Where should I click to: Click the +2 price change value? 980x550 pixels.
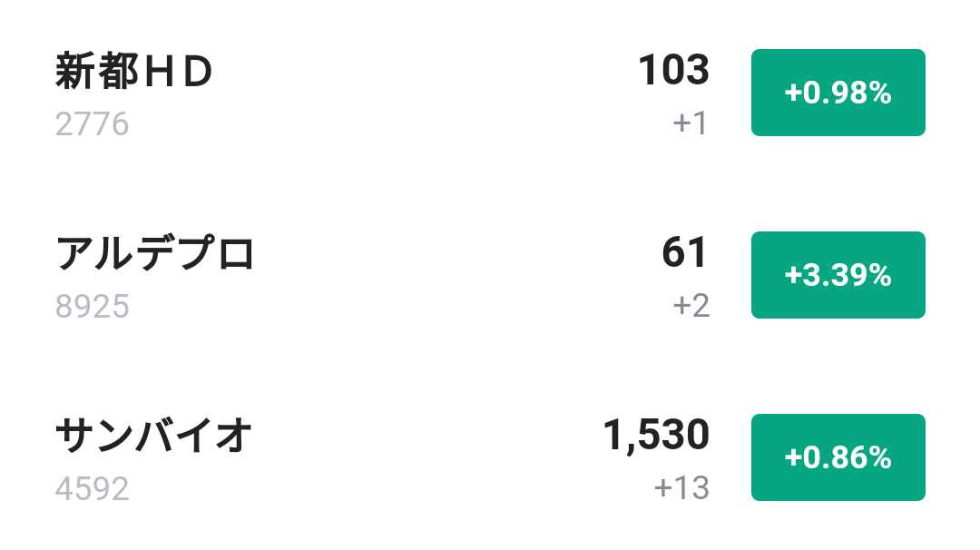691,307
